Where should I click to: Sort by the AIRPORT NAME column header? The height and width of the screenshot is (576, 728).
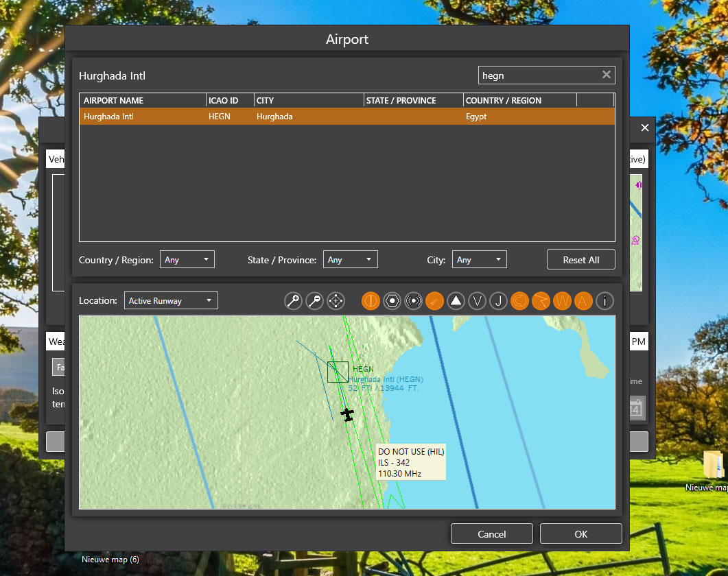tap(142, 101)
